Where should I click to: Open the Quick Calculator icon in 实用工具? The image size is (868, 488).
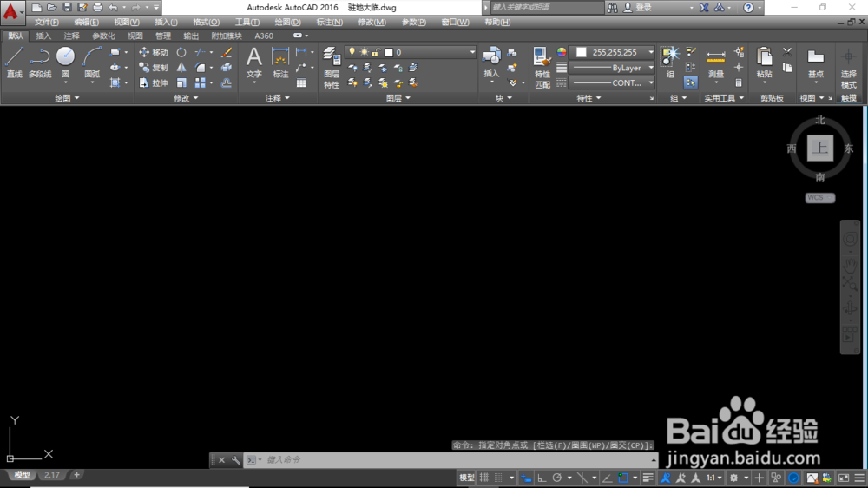(x=739, y=83)
